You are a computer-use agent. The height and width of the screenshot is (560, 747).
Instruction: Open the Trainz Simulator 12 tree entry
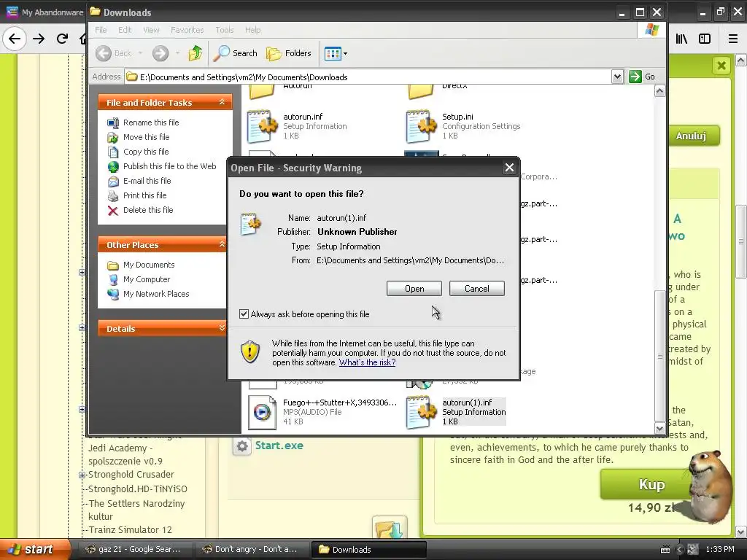pos(130,529)
